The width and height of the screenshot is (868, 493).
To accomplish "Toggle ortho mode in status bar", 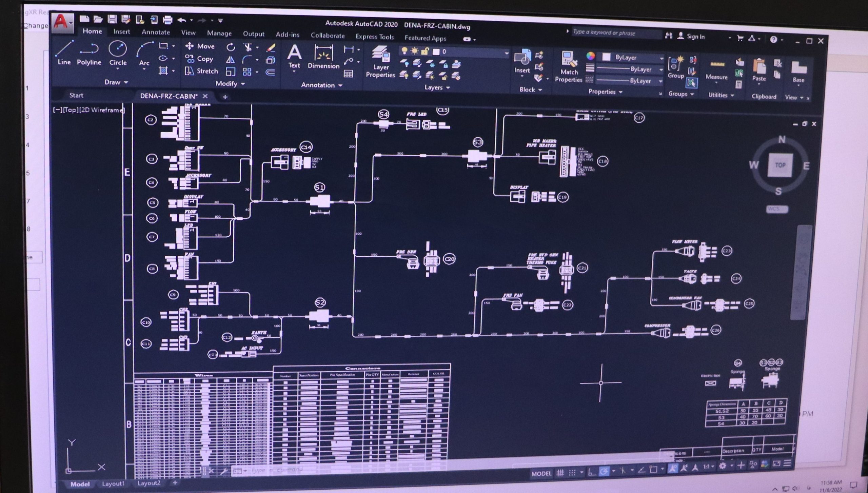I will click(592, 472).
